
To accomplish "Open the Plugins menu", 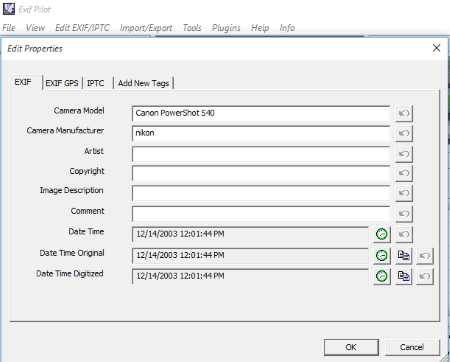I will [x=226, y=28].
